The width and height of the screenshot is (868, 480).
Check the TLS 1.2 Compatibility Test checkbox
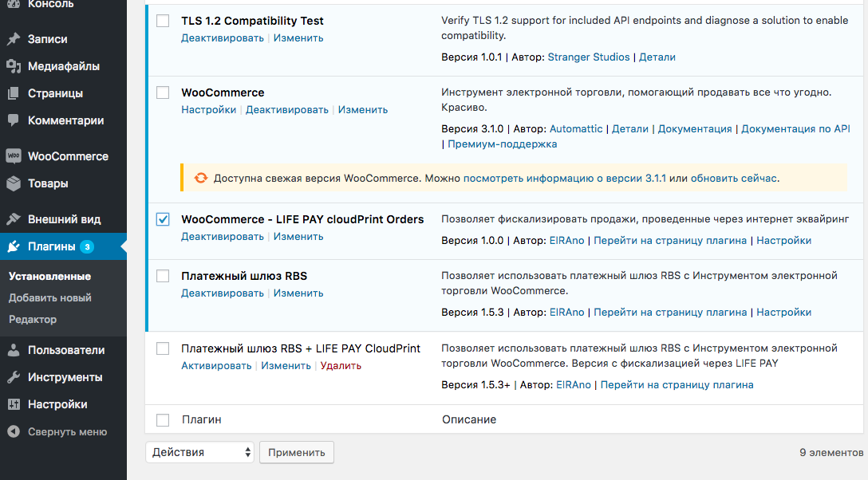pos(163,21)
